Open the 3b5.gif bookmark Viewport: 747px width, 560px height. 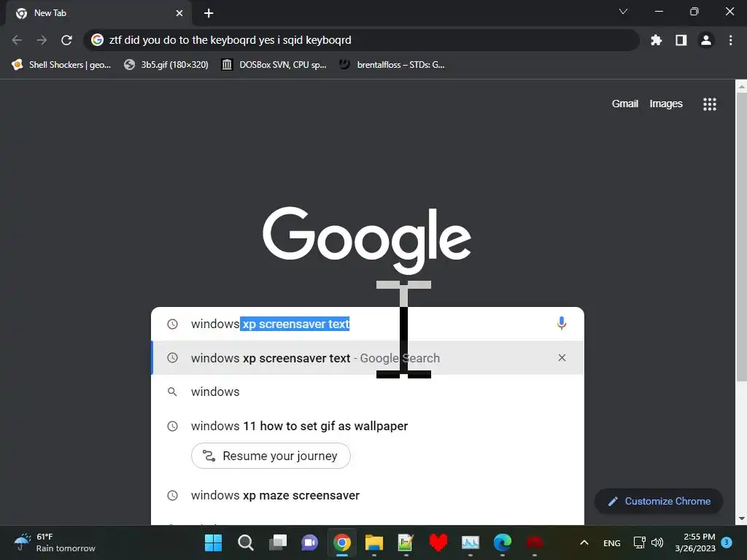pos(166,65)
